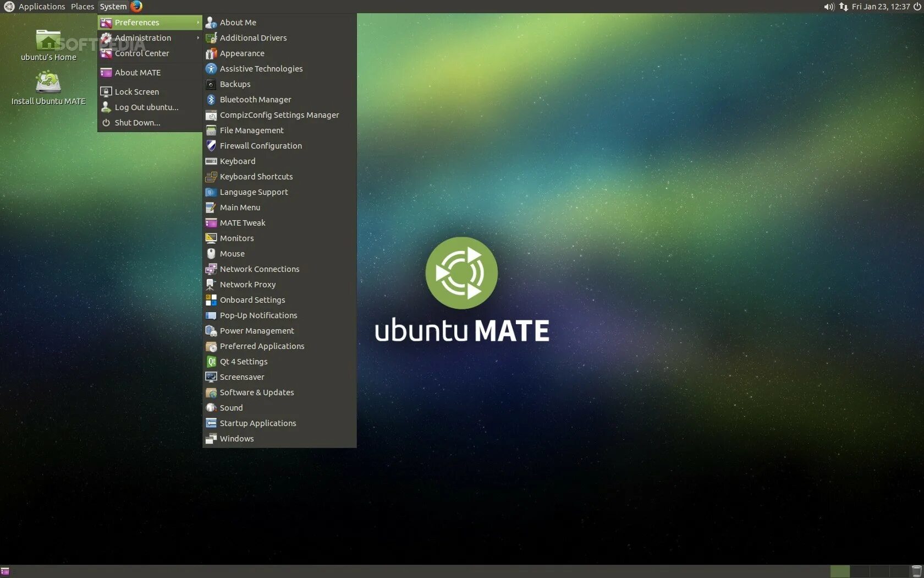Click the File Management icon
The image size is (924, 578).
211,130
